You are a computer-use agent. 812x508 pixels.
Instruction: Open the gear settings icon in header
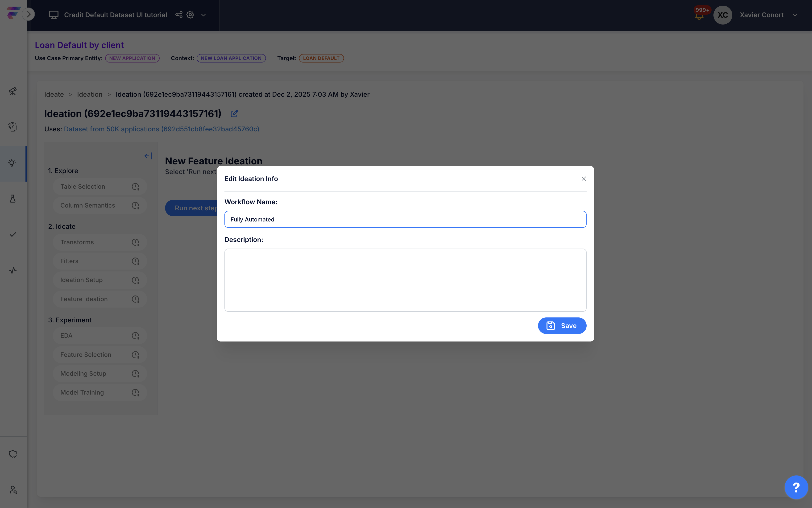point(191,15)
